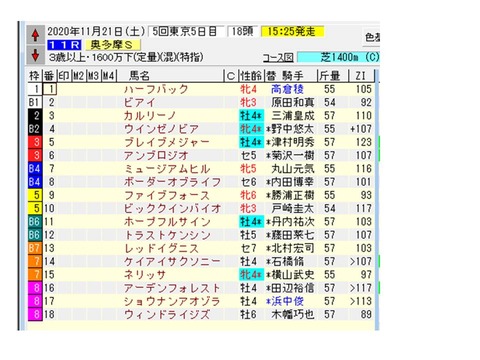Open the コース図 link
Viewport: 480px width, 360px height.
pyautogui.click(x=278, y=58)
